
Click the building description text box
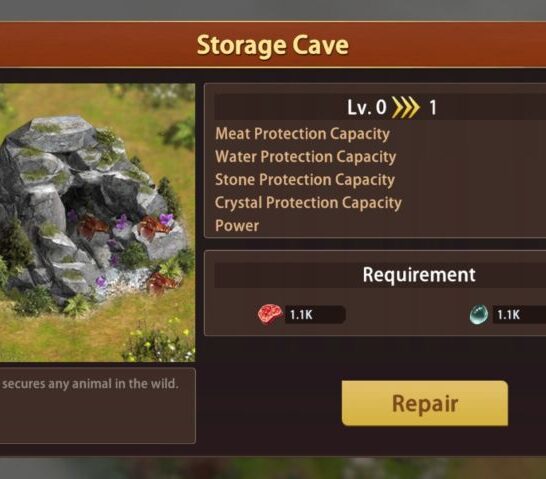pyautogui.click(x=98, y=406)
